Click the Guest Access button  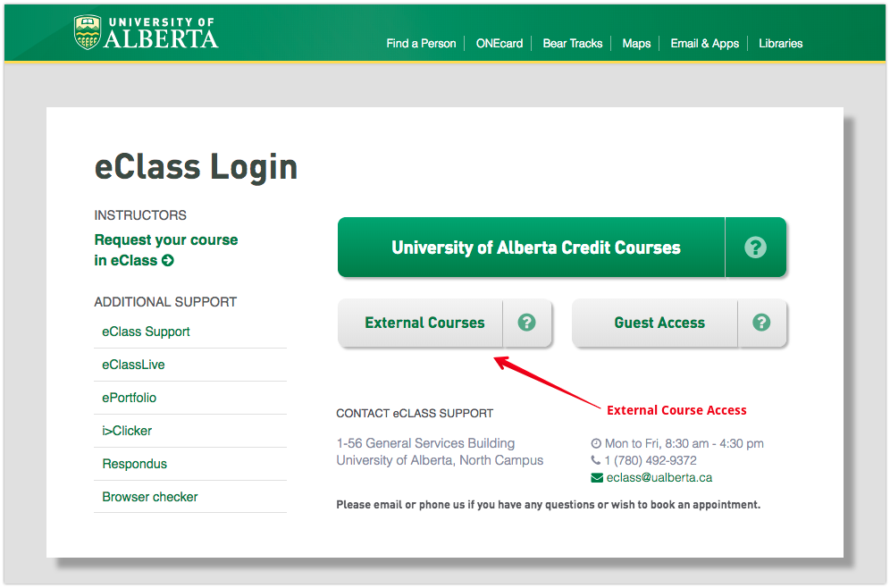655,323
